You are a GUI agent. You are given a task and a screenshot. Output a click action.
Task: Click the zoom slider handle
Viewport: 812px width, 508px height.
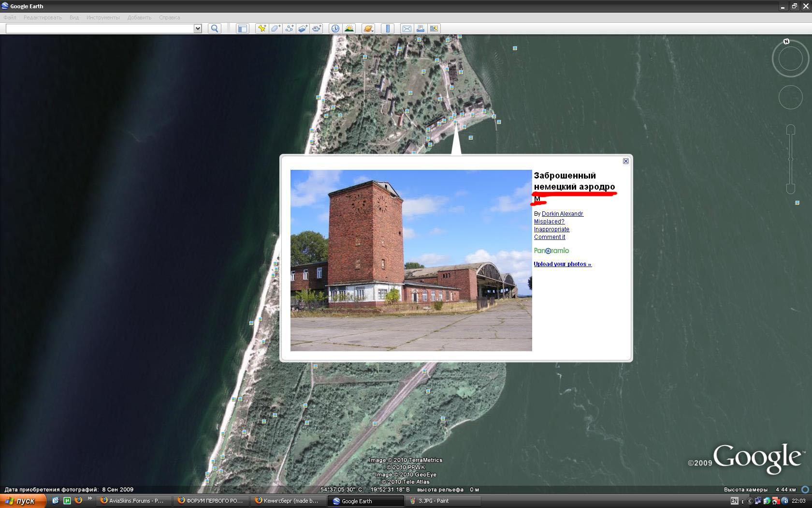[x=791, y=159]
